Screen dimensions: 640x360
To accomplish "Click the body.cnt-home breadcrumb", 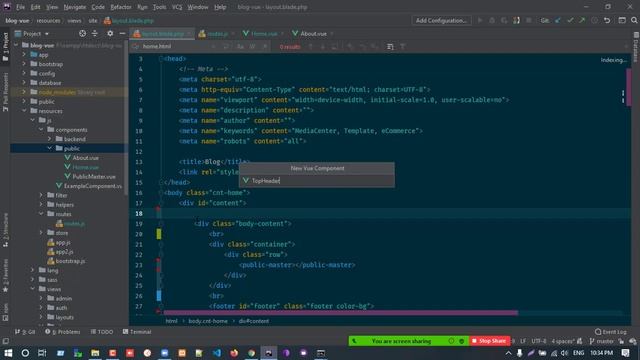I will coord(208,321).
